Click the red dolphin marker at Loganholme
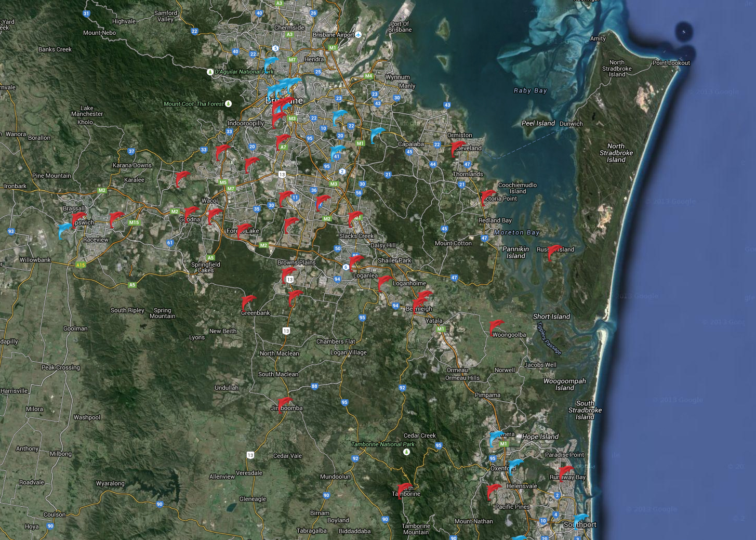756x540 pixels. [384, 283]
